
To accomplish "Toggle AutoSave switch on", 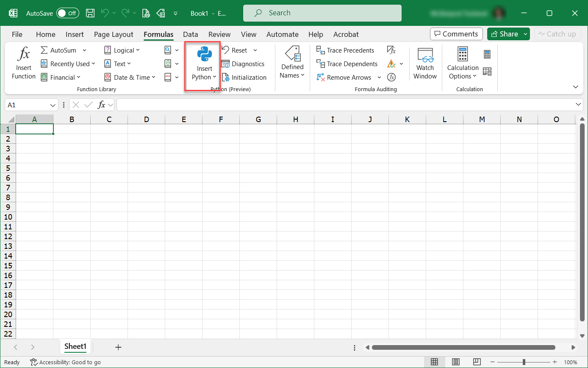I will click(68, 13).
